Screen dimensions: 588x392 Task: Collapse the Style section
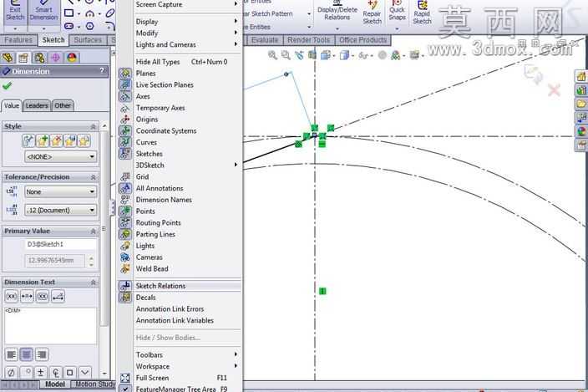[93, 126]
